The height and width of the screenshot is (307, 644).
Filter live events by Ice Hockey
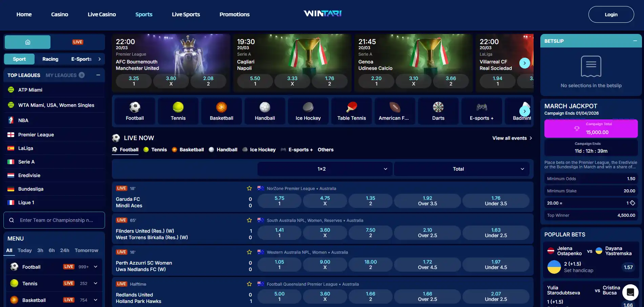click(259, 150)
